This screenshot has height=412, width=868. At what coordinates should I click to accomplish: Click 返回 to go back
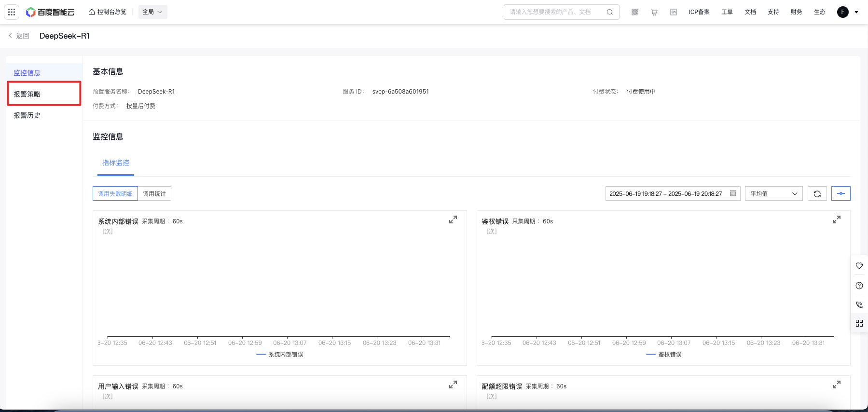tap(19, 36)
